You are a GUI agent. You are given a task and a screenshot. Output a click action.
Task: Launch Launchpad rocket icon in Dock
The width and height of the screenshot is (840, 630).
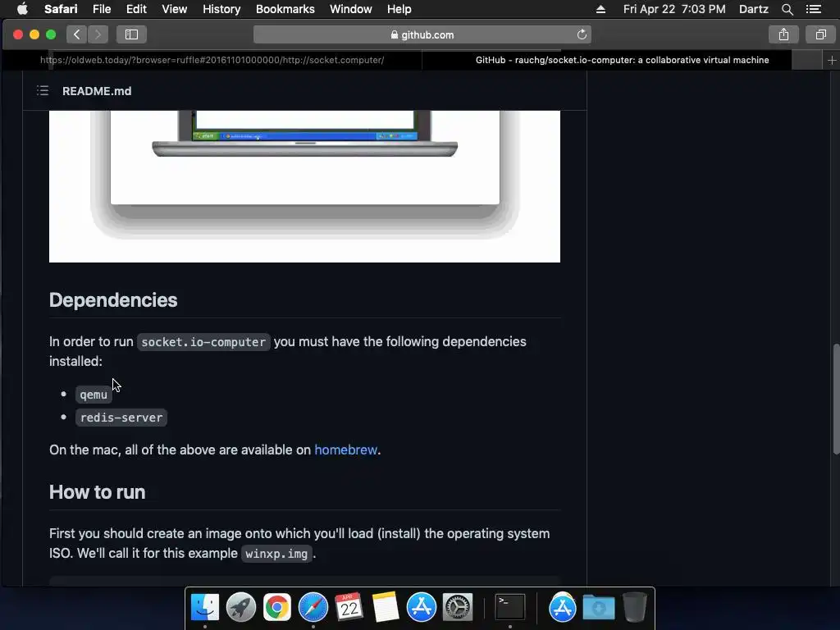[x=241, y=607]
